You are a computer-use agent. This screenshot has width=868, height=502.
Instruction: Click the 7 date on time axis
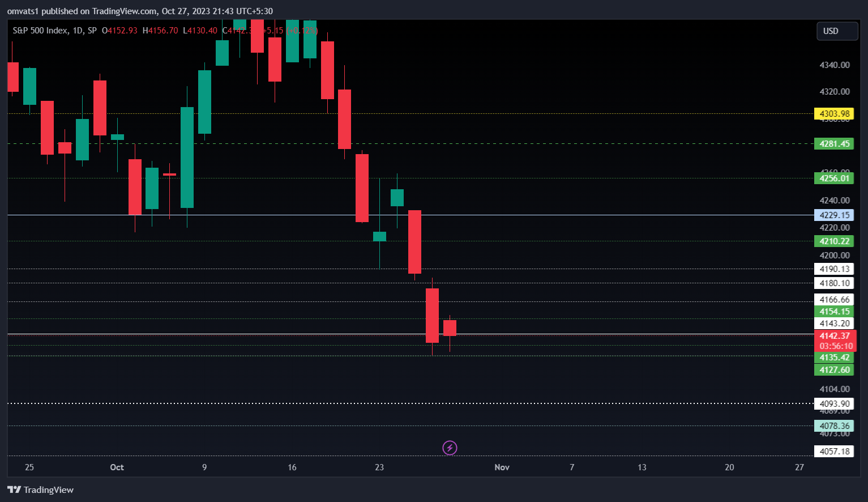[572, 467]
